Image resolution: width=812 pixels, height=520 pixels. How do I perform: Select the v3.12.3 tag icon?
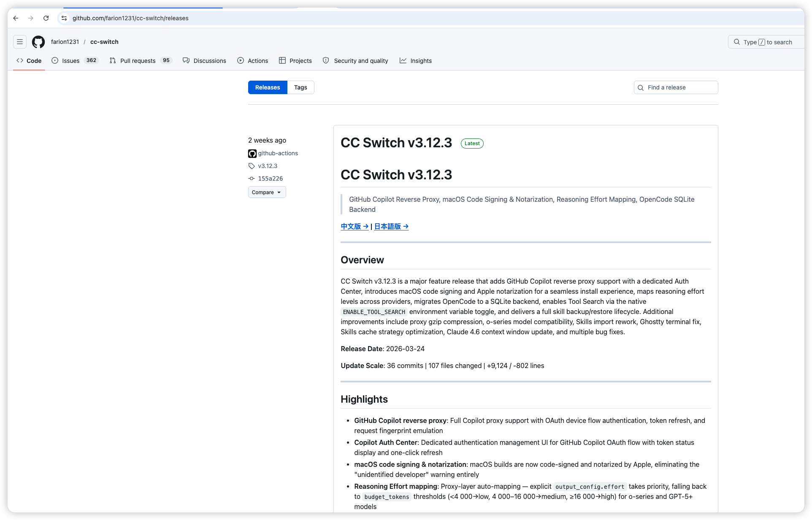click(252, 166)
